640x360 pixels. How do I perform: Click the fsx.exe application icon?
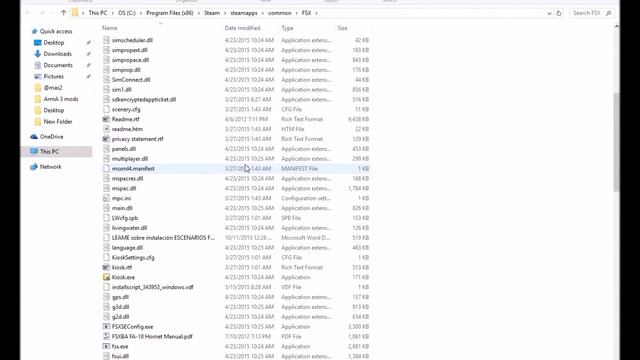point(106,347)
